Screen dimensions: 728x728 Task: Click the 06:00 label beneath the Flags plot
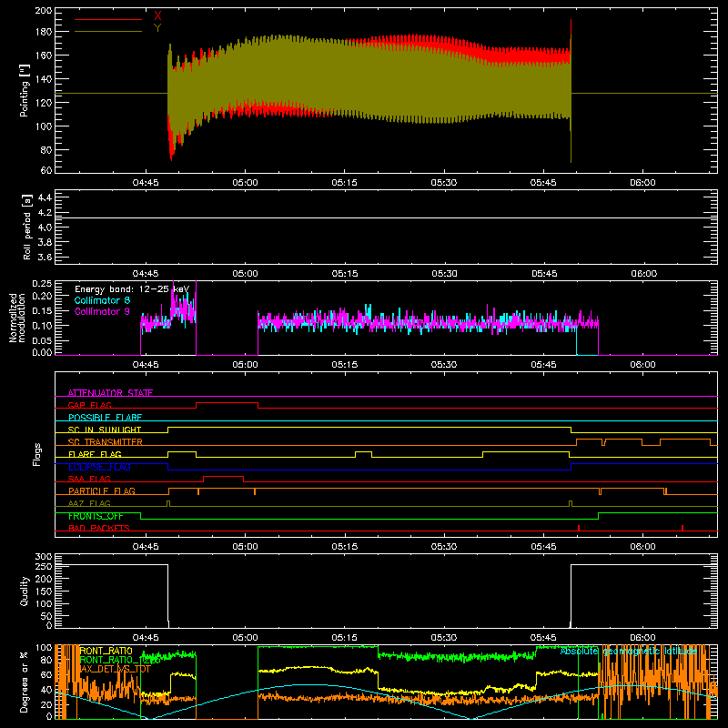(642, 547)
